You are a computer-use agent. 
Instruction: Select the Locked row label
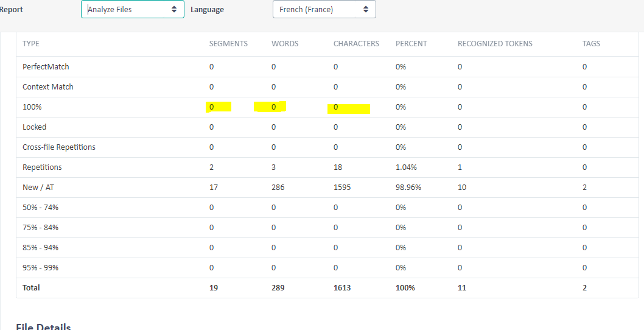point(34,127)
